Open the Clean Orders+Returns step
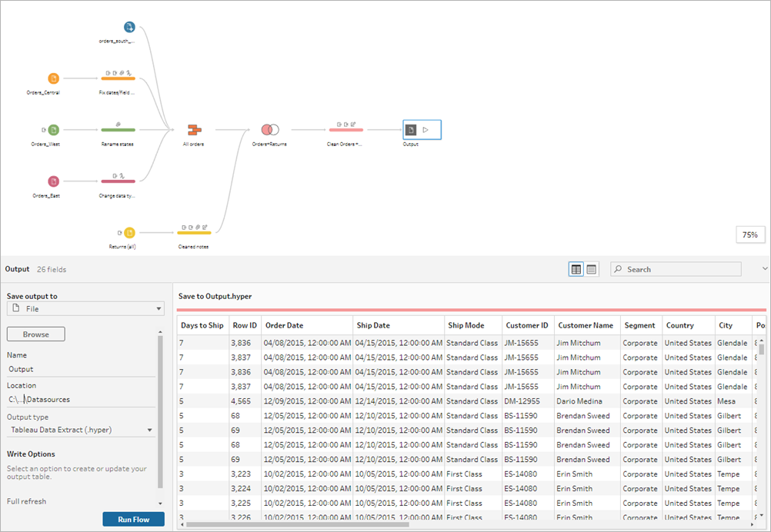This screenshot has height=532, width=771. coord(346,130)
